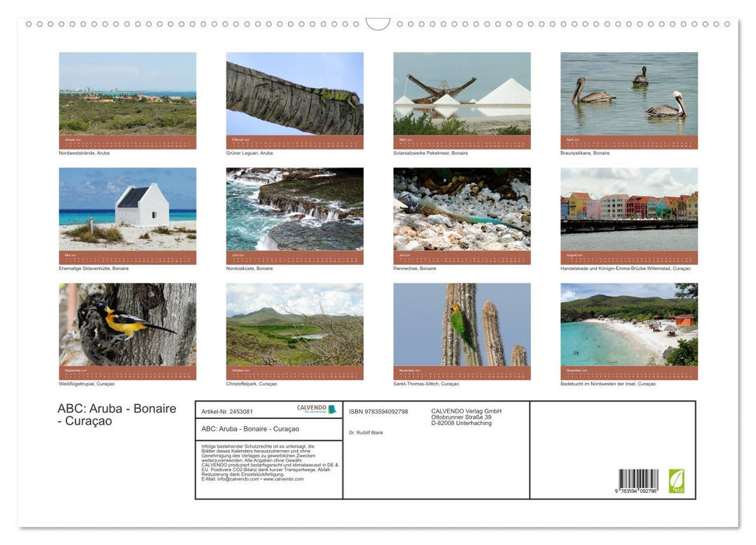Click the 'www.calvendo.com' website text
This screenshot has width=756, height=545.
[x=283, y=479]
